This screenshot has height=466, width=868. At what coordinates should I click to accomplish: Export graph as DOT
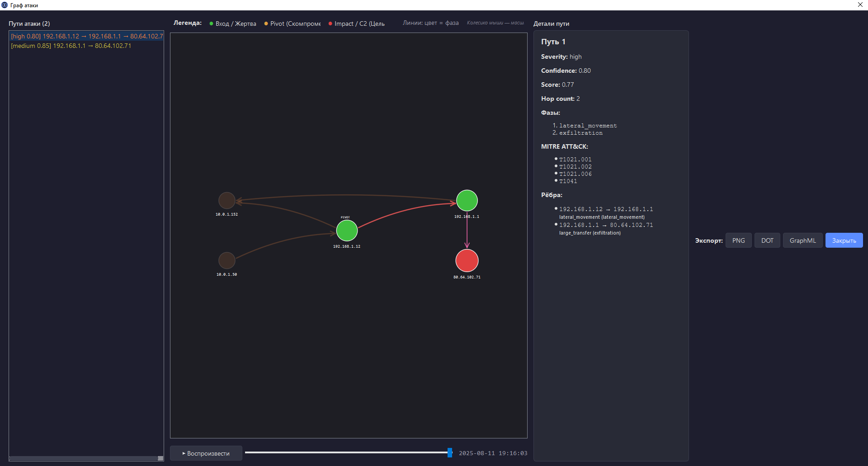767,240
